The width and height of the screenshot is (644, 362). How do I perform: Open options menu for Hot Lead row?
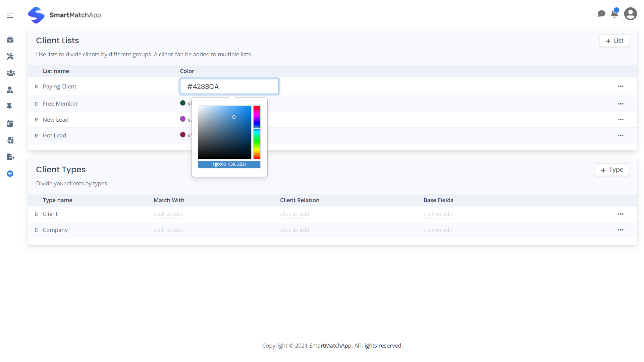pos(621,135)
